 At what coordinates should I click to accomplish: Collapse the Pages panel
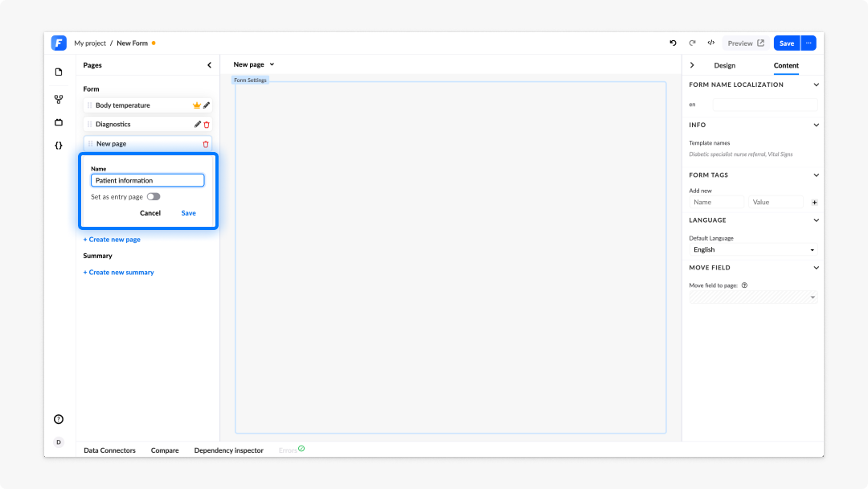(209, 65)
